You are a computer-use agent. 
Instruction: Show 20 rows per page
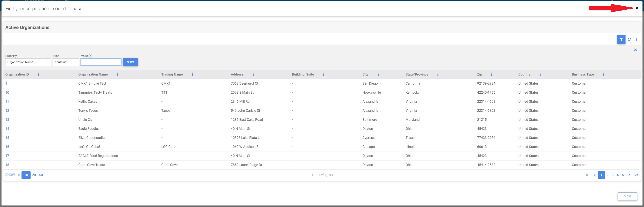[x=34, y=175]
